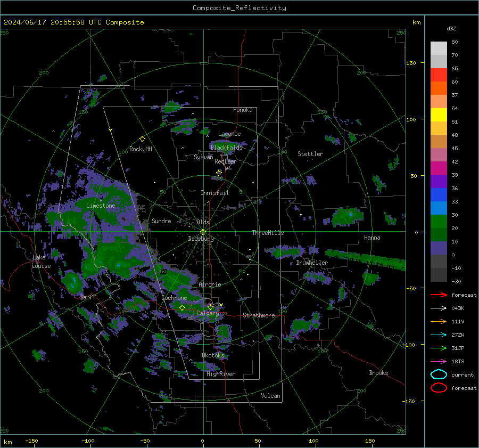Click the Ponoka label

[243, 110]
